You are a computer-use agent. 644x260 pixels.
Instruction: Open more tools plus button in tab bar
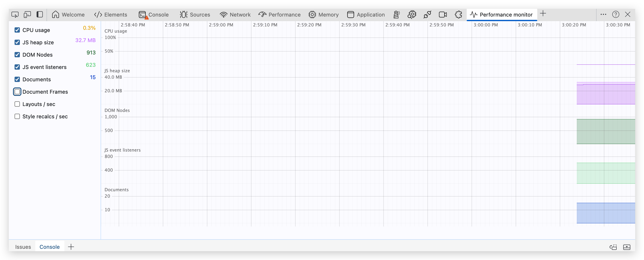click(543, 14)
